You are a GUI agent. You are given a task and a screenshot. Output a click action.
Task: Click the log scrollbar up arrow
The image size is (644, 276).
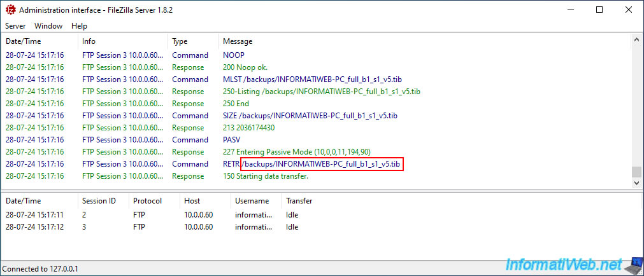[636, 40]
